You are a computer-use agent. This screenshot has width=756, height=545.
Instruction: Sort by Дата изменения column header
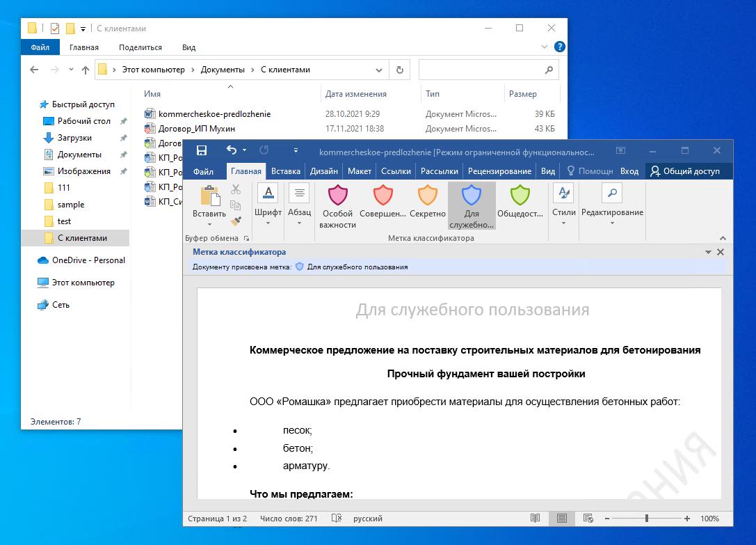click(356, 94)
